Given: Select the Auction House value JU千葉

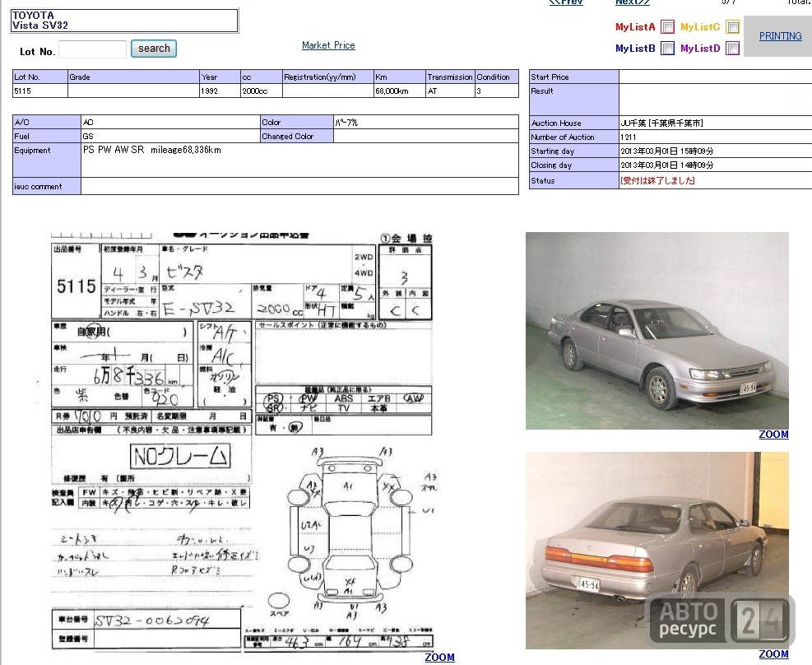Looking at the screenshot, I should (661, 123).
